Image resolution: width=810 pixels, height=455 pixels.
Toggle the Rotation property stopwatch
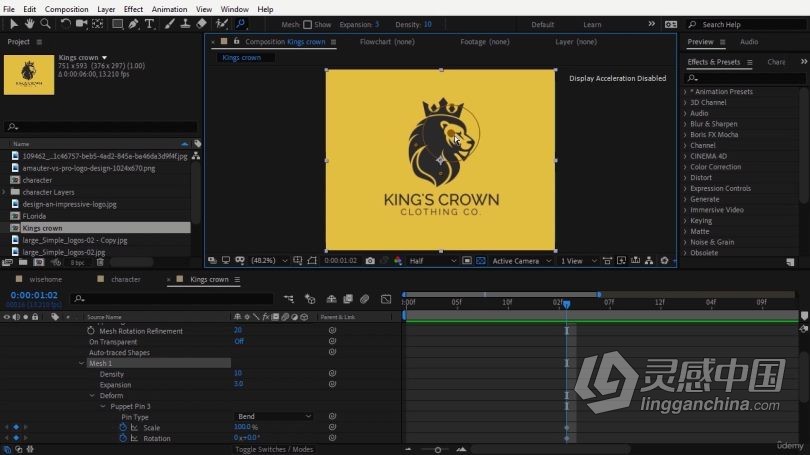[122, 438]
